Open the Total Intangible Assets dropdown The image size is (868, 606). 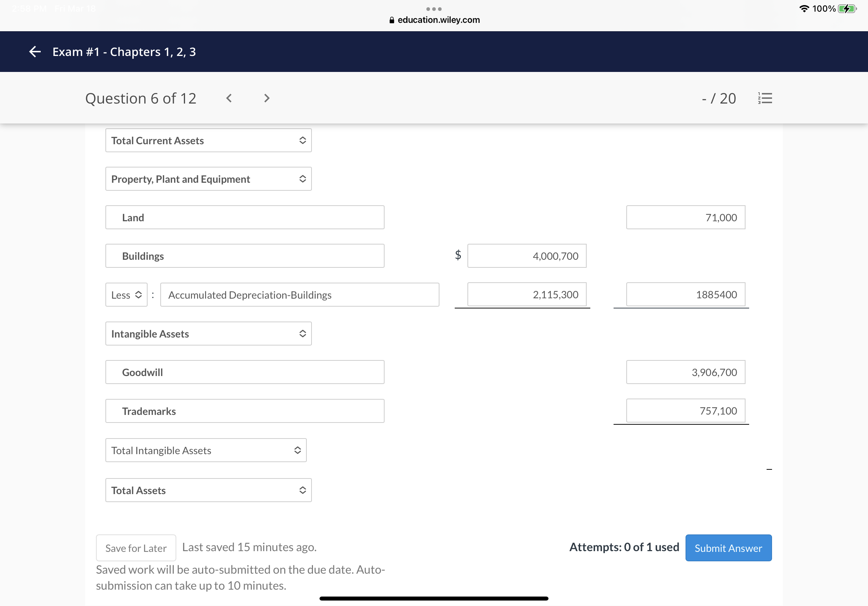click(x=206, y=451)
